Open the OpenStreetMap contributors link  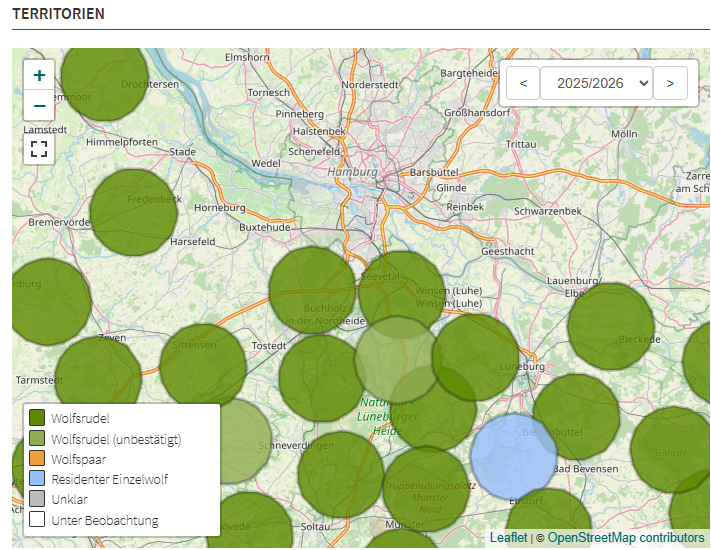(625, 538)
